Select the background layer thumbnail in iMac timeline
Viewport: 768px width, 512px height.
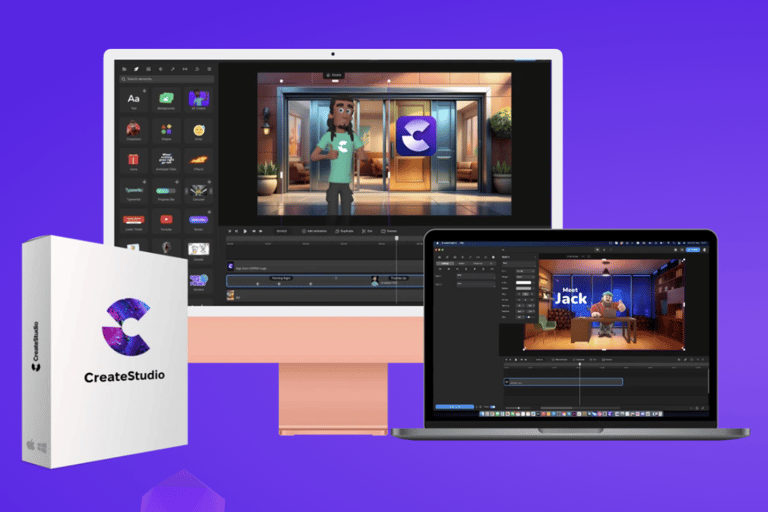(x=230, y=295)
